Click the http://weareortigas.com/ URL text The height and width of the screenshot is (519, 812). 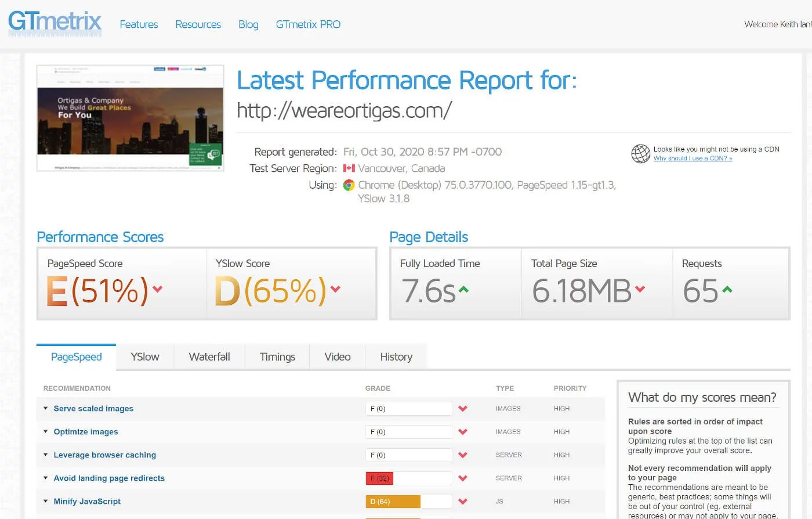[344, 110]
